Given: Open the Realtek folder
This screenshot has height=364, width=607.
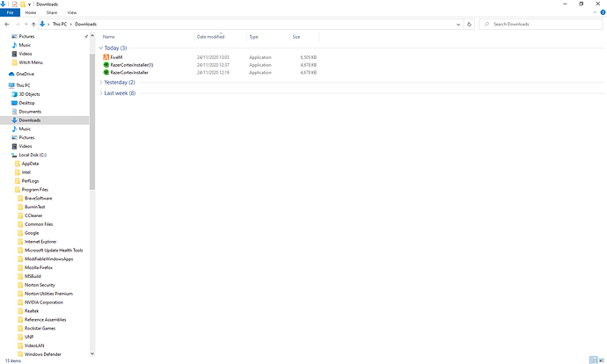Looking at the screenshot, I should pos(32,311).
